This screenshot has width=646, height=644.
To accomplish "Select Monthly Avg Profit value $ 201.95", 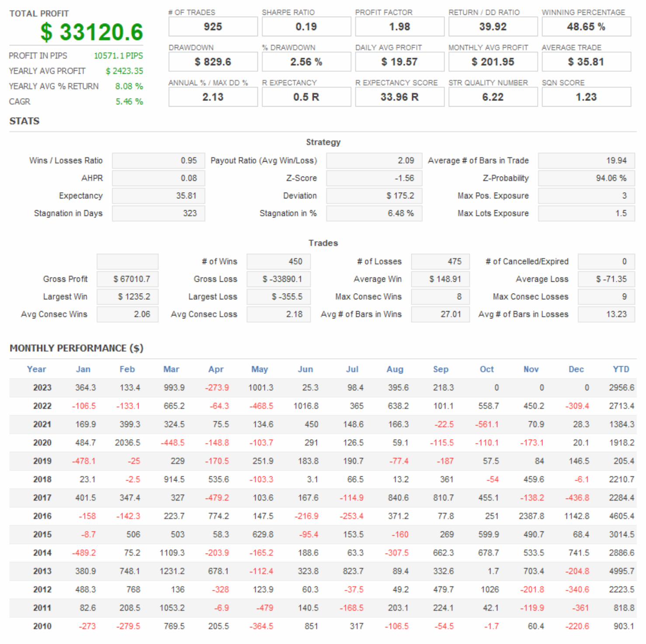I will [493, 62].
